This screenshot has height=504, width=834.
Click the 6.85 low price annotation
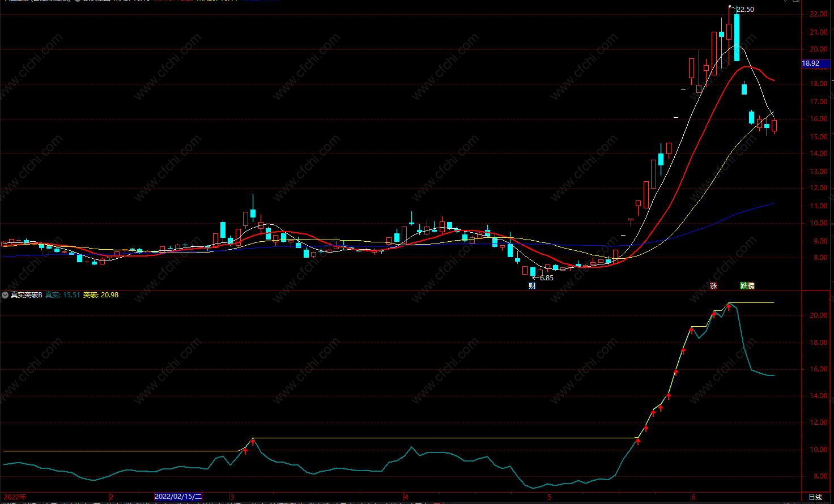point(547,278)
